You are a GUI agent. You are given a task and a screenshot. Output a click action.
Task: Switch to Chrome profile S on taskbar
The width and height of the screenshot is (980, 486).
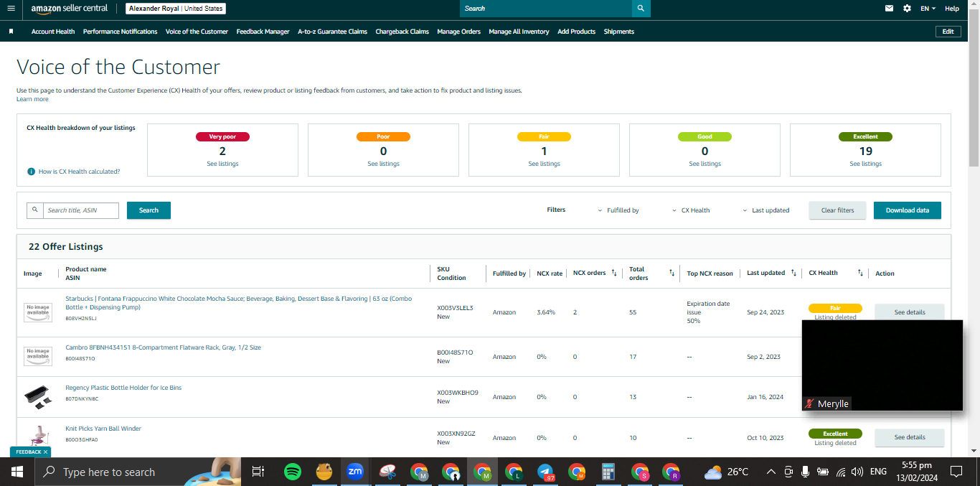click(x=640, y=472)
